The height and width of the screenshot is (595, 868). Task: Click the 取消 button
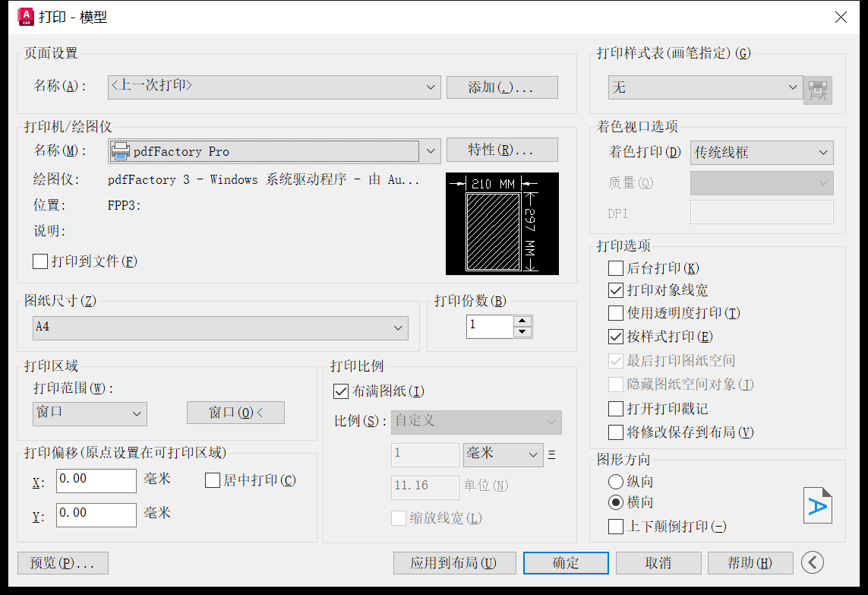[x=658, y=563]
